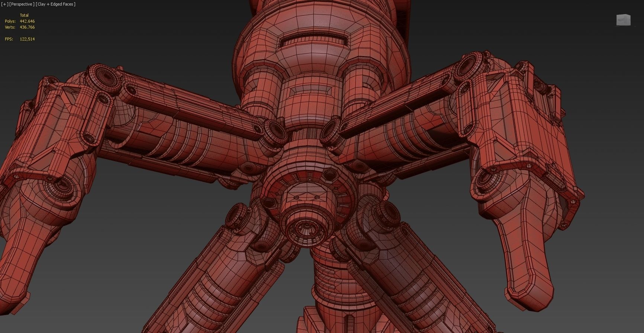Select the FPS value 122,514
This screenshot has width=644, height=333.
pyautogui.click(x=27, y=39)
